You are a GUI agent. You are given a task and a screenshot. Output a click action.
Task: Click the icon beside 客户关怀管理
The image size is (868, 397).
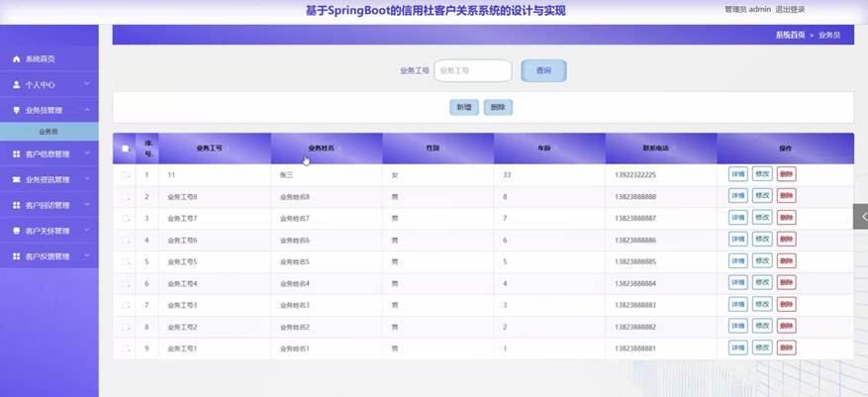(16, 231)
